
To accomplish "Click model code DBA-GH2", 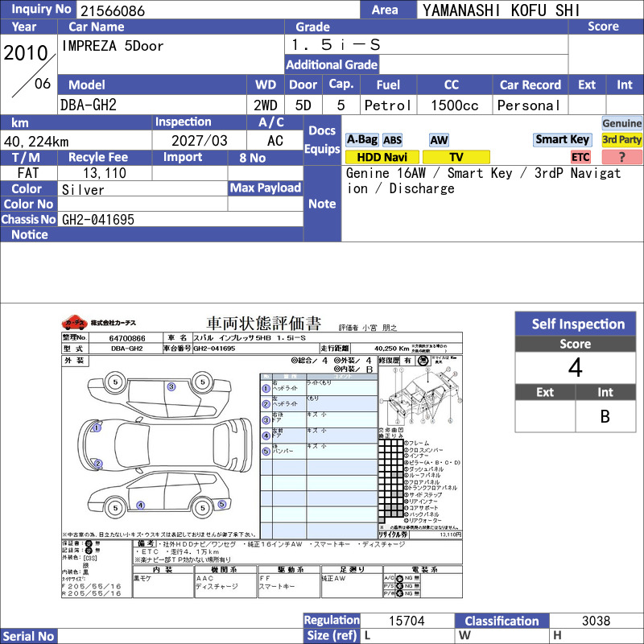I will tap(89, 105).
